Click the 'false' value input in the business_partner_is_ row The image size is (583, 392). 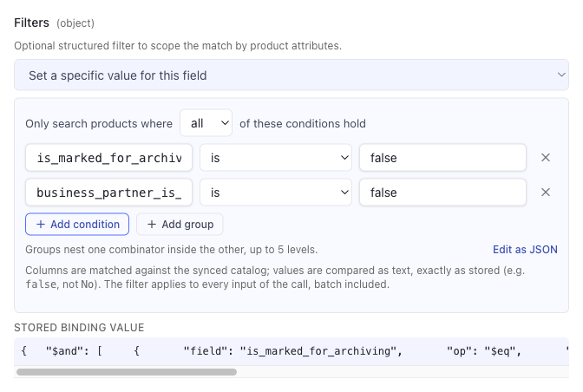point(442,193)
